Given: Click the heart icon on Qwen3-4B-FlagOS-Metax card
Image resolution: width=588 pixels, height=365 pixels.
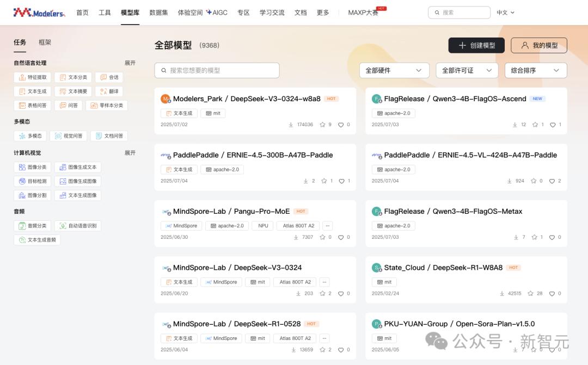Looking at the screenshot, I should coord(552,237).
